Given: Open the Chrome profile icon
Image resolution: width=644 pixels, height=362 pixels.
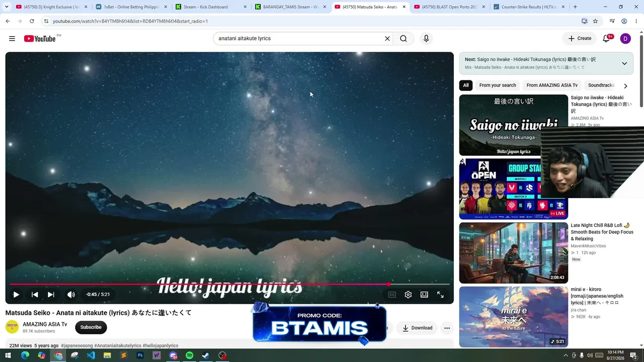Looking at the screenshot, I should click(x=624, y=21).
